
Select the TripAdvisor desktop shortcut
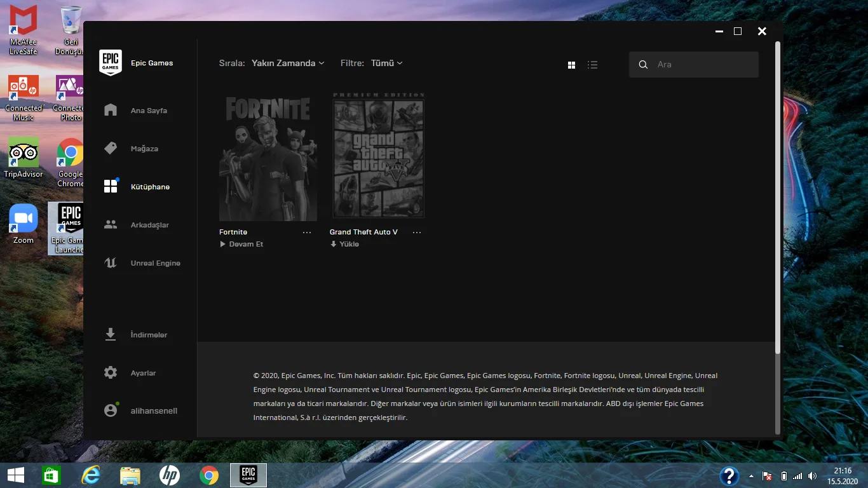coord(24,158)
